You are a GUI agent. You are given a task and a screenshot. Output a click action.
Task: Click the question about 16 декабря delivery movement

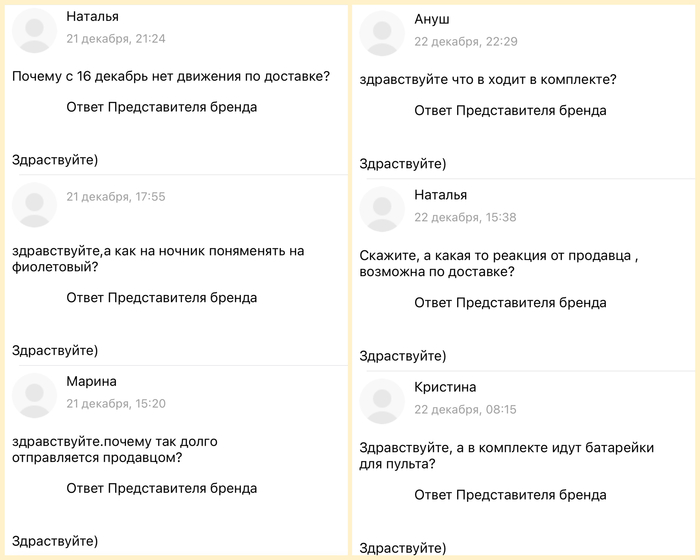point(171,76)
